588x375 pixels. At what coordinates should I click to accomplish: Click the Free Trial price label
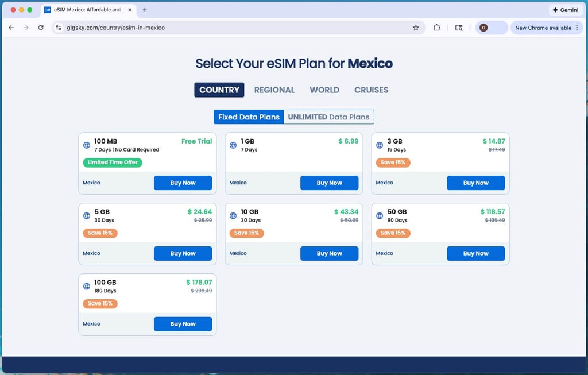click(x=196, y=141)
